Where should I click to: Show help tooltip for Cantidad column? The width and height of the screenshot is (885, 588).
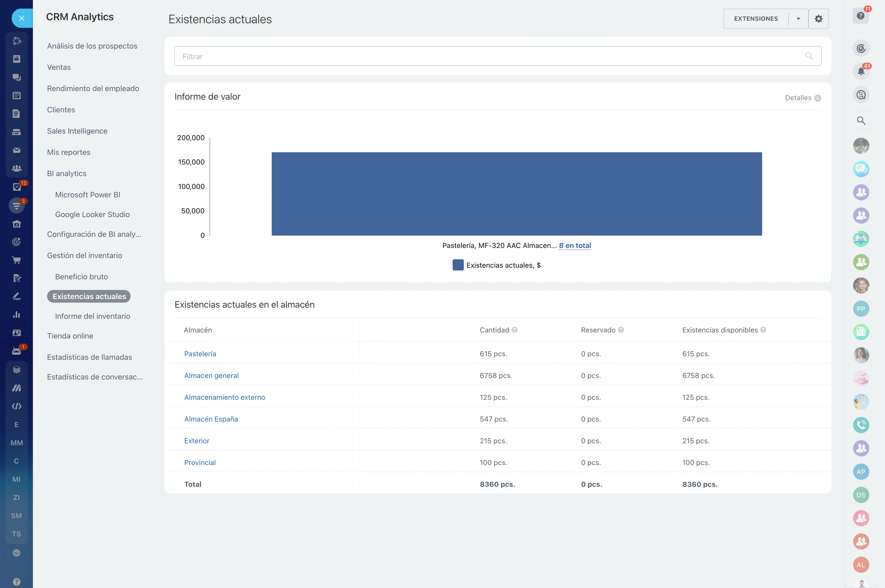coord(515,330)
